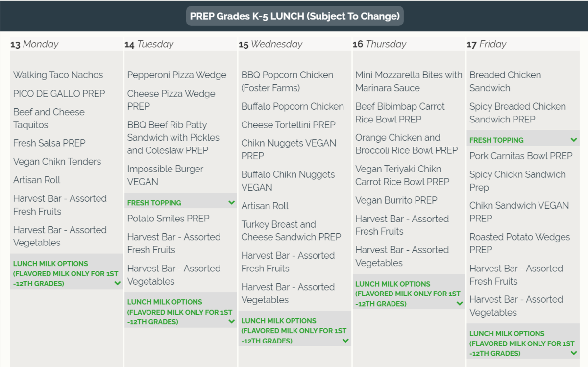Viewport: 588px width, 367px height.
Task: Click Pork Carnitas Bowl PREP
Action: pos(520,156)
